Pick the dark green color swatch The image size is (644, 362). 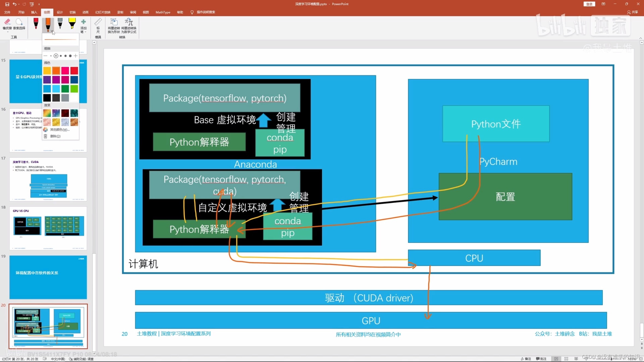[65, 89]
